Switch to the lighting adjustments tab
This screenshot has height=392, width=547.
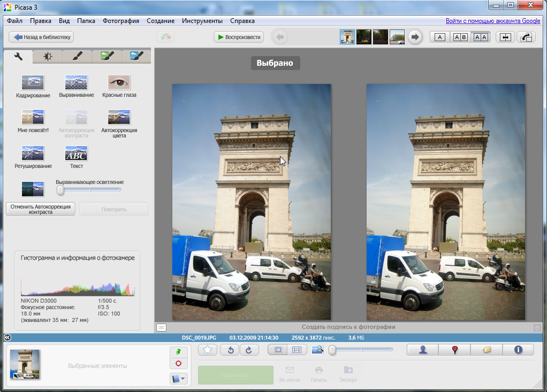(48, 56)
